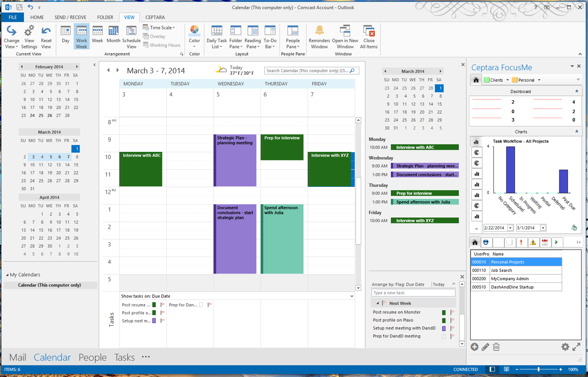This screenshot has width=588, height=377.
Task: Open the CEPTARA ribbon tab
Action: click(x=155, y=18)
